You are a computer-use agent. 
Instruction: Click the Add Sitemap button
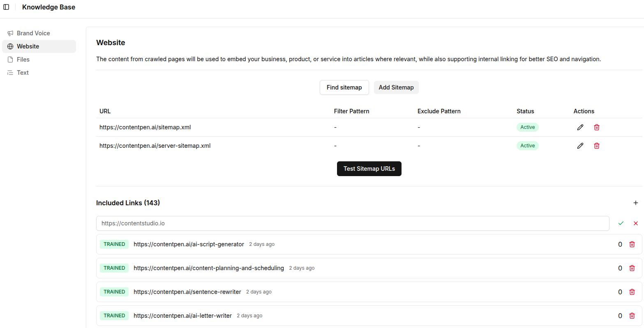pos(396,87)
